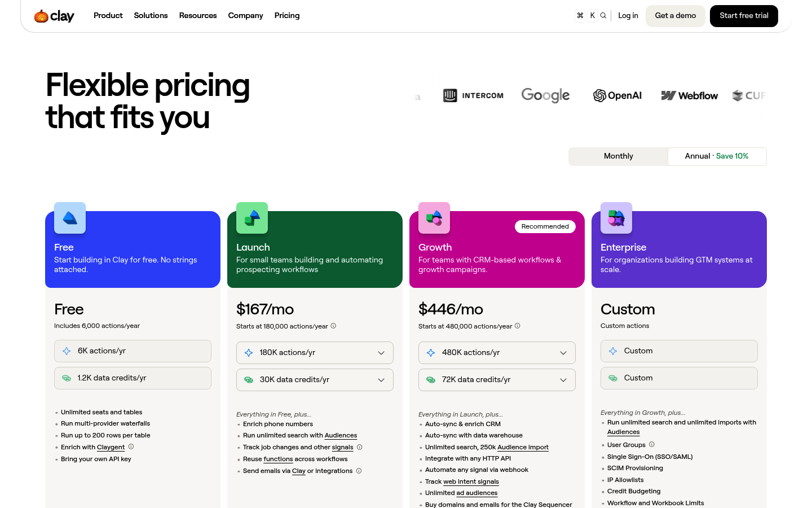Click info icon after 'Clay or integrations'
This screenshot has width=812, height=508.
click(x=359, y=471)
